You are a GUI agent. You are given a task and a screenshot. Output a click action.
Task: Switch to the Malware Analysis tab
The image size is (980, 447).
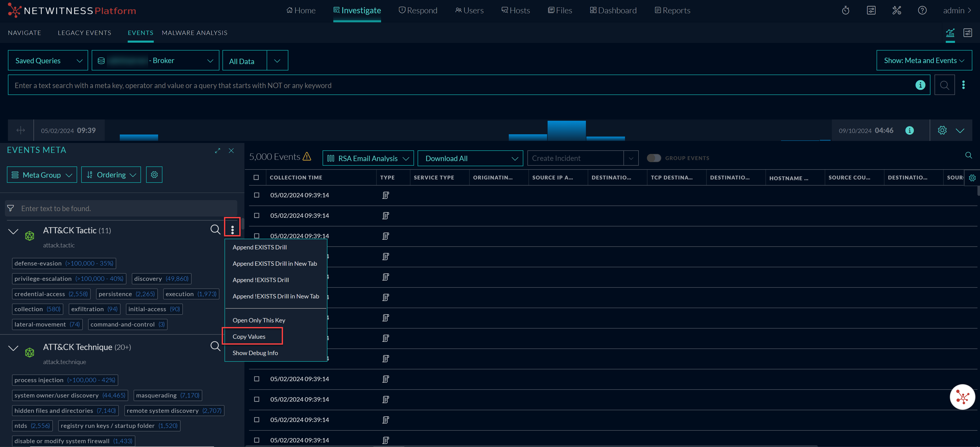pyautogui.click(x=194, y=33)
